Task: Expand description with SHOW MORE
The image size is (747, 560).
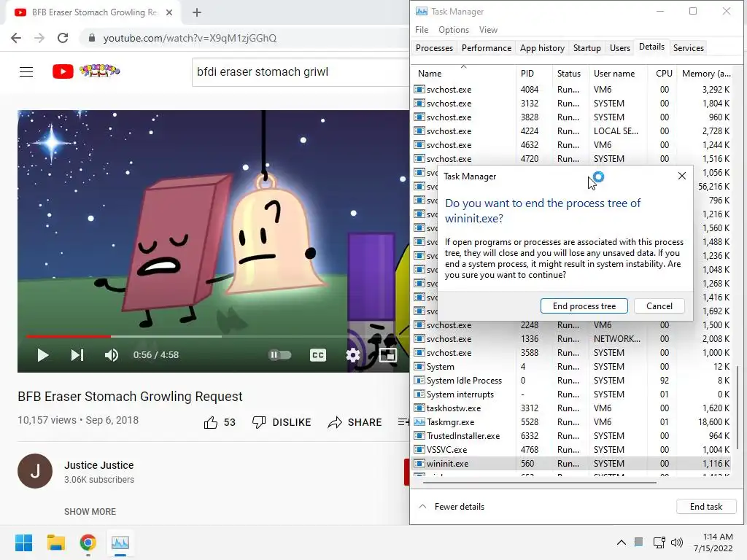Action: tap(90, 511)
